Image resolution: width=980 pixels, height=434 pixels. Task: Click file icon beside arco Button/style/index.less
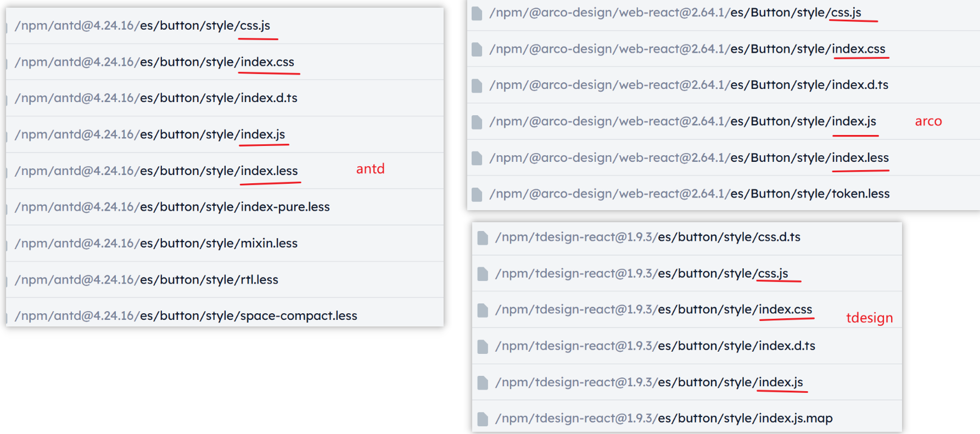[x=477, y=158]
